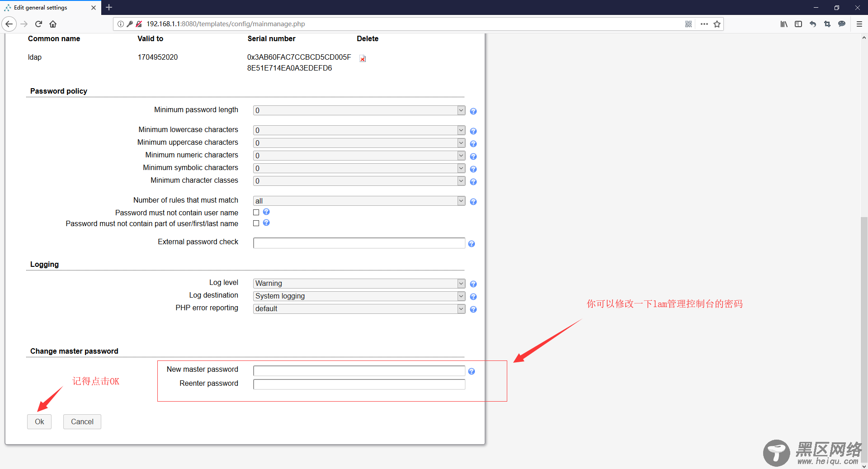Open help for Minimum numeric characters
This screenshot has width=868, height=469.
click(473, 156)
